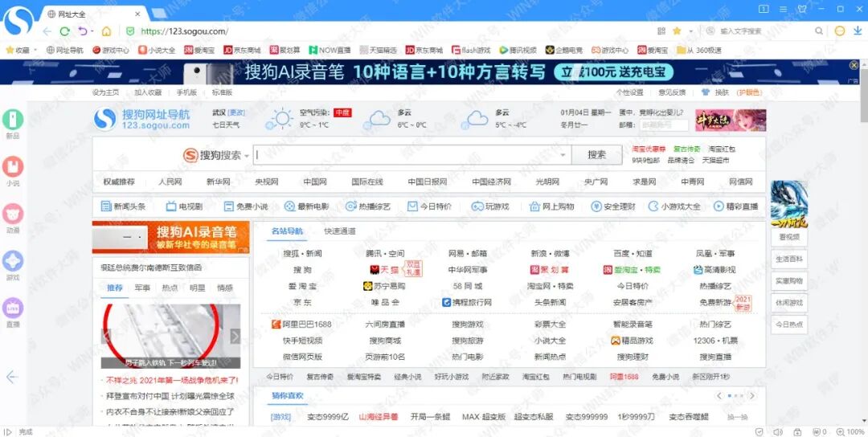Show the next news slide with the right arrow

click(235, 336)
